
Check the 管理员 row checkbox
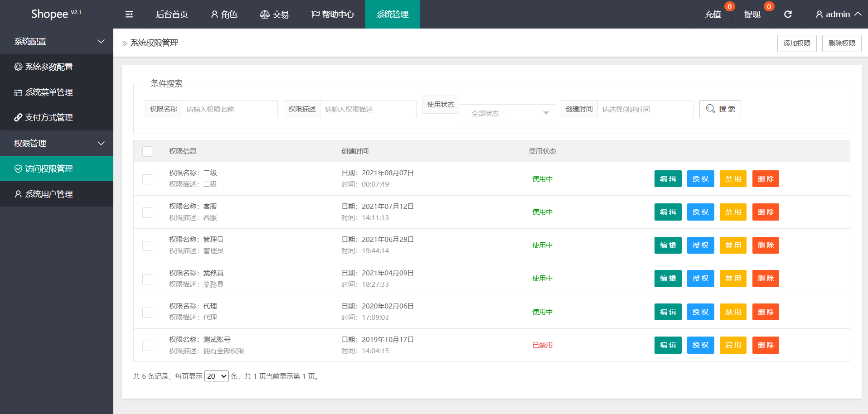click(147, 246)
